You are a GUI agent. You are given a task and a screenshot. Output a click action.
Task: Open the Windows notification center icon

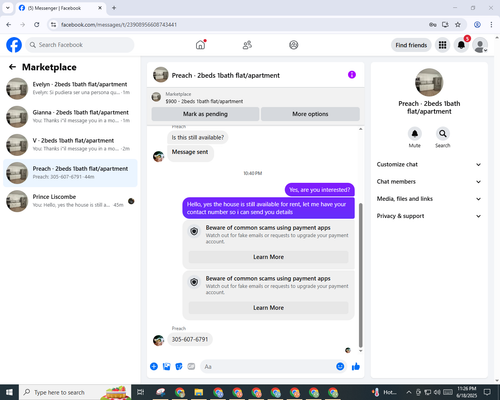(x=487, y=392)
